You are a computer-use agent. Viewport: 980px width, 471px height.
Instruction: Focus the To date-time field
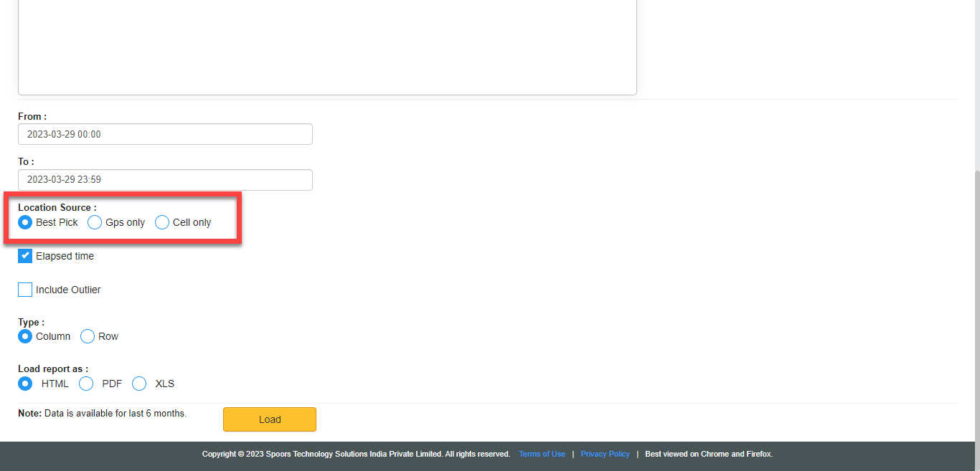[165, 180]
